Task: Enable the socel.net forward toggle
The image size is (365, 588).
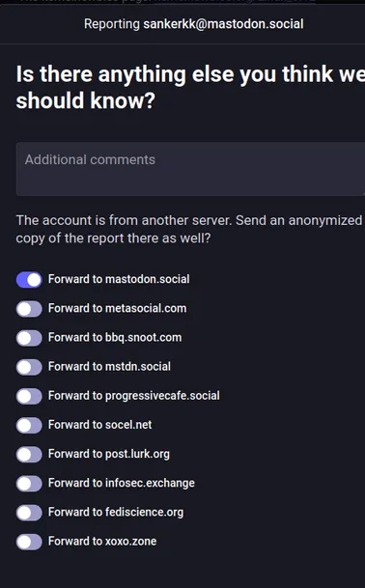Action: click(x=29, y=425)
